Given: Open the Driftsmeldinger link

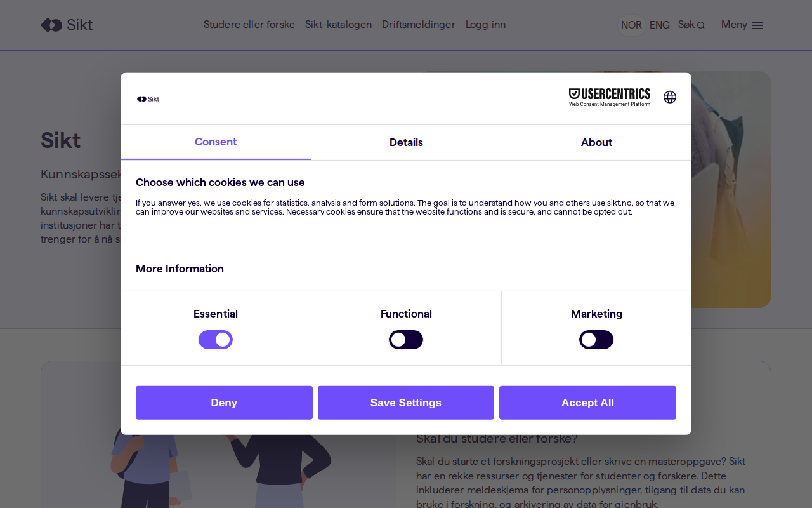Looking at the screenshot, I should (x=418, y=25).
